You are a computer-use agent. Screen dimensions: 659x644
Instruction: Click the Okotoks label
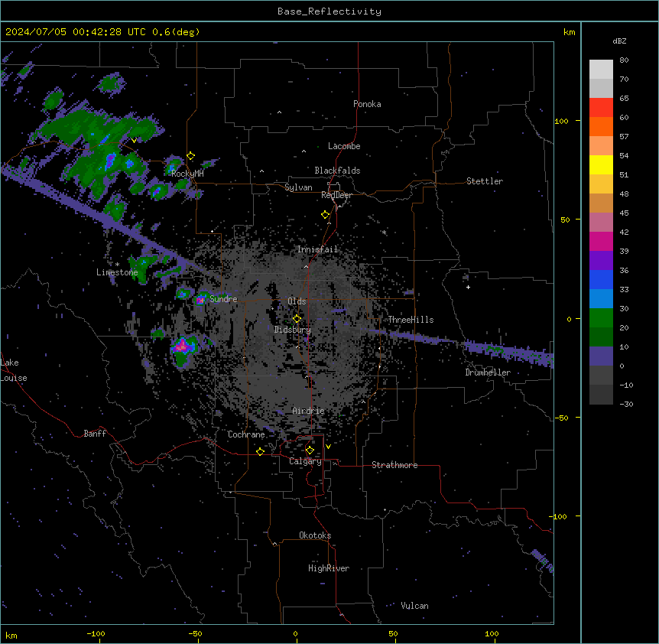click(x=315, y=535)
